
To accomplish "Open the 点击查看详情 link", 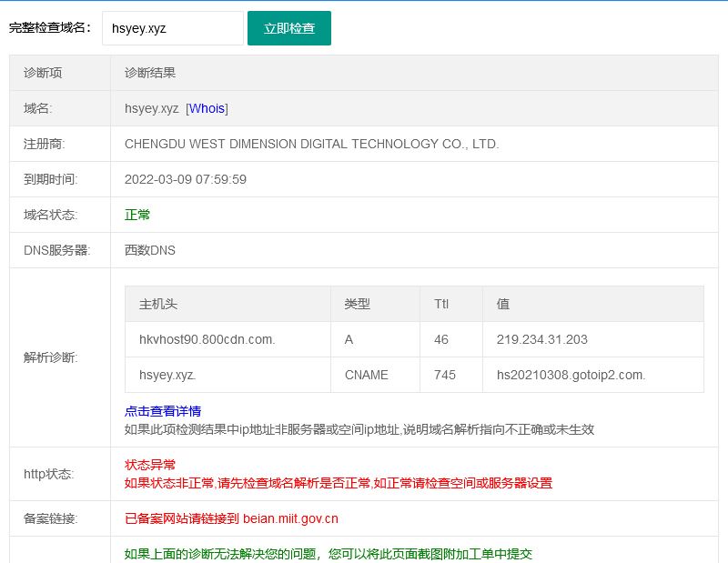I will click(163, 411).
